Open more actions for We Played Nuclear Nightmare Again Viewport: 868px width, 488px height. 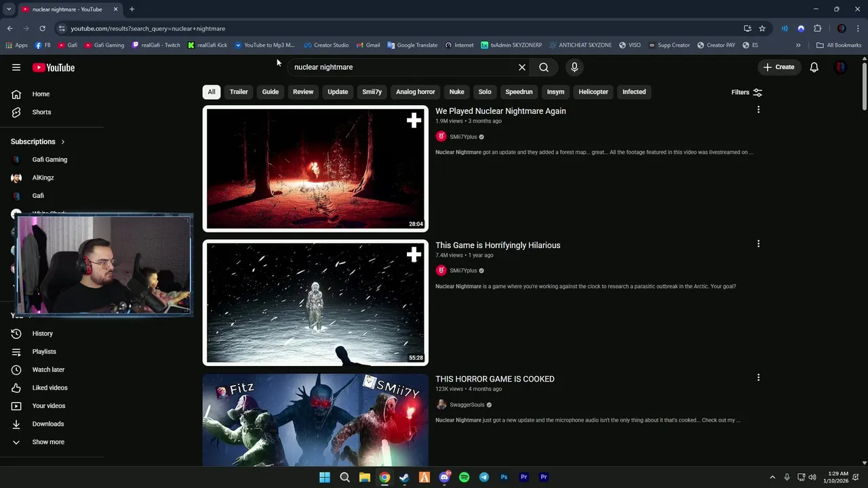pos(758,110)
